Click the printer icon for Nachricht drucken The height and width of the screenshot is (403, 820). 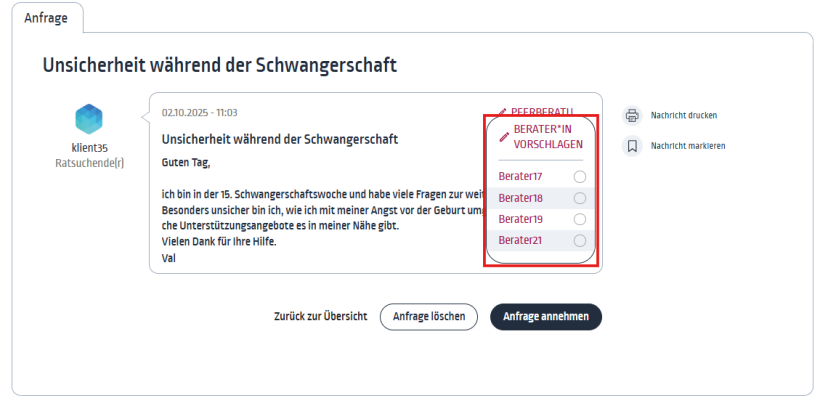(x=632, y=116)
